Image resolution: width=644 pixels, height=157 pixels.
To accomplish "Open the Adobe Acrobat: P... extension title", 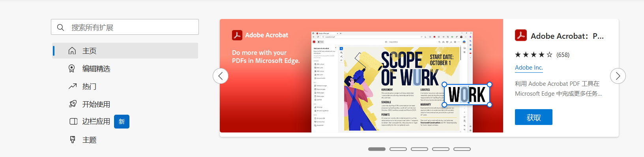I will pos(567,36).
